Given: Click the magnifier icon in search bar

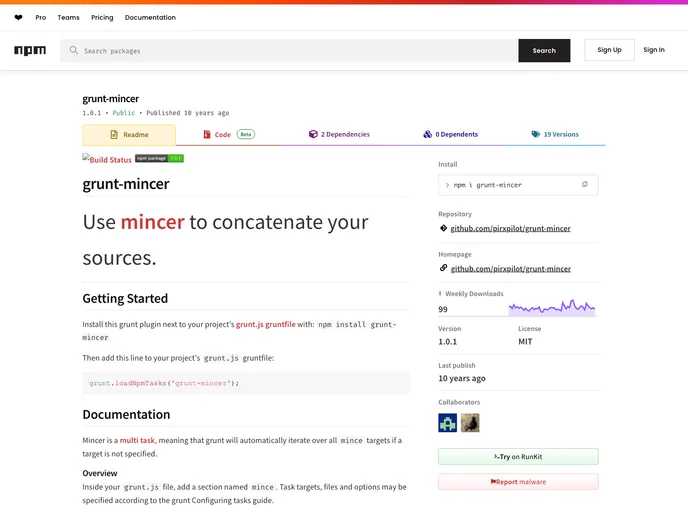Looking at the screenshot, I should 74,50.
